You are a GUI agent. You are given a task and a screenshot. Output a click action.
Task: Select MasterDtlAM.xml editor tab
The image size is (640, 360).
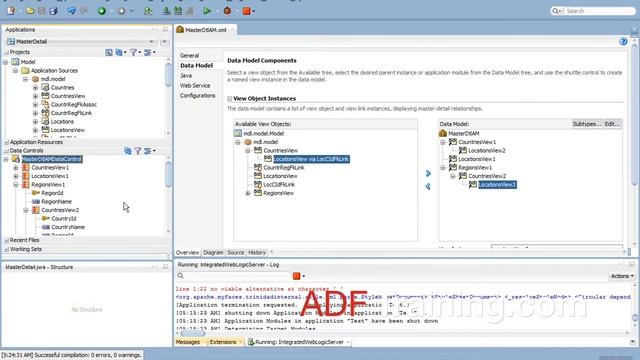[205, 30]
